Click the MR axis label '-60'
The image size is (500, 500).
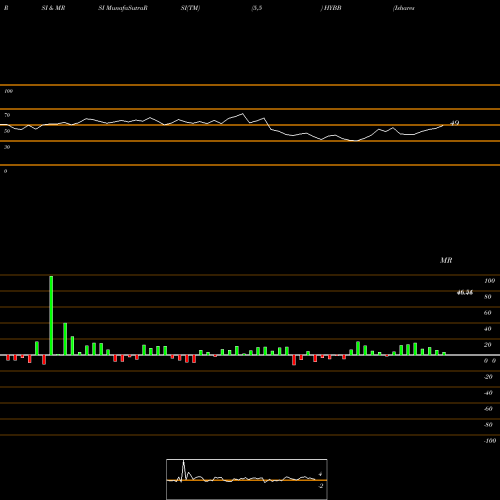coord(488,409)
